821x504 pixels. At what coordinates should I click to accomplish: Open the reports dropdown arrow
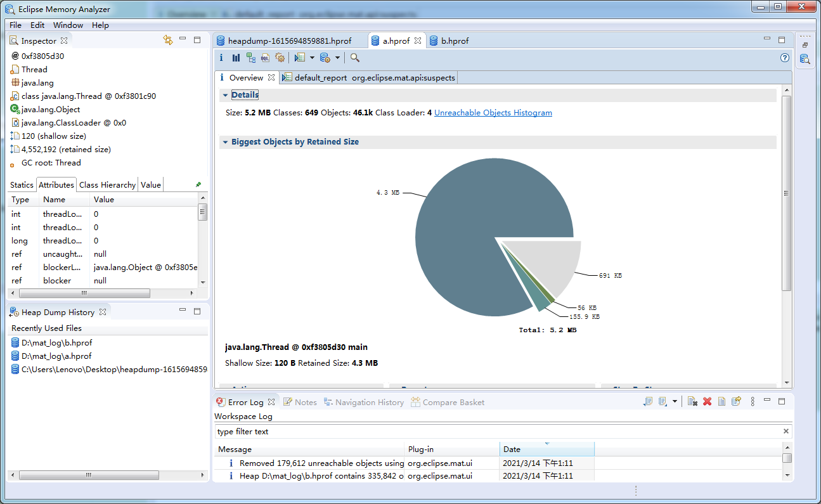[x=312, y=58]
